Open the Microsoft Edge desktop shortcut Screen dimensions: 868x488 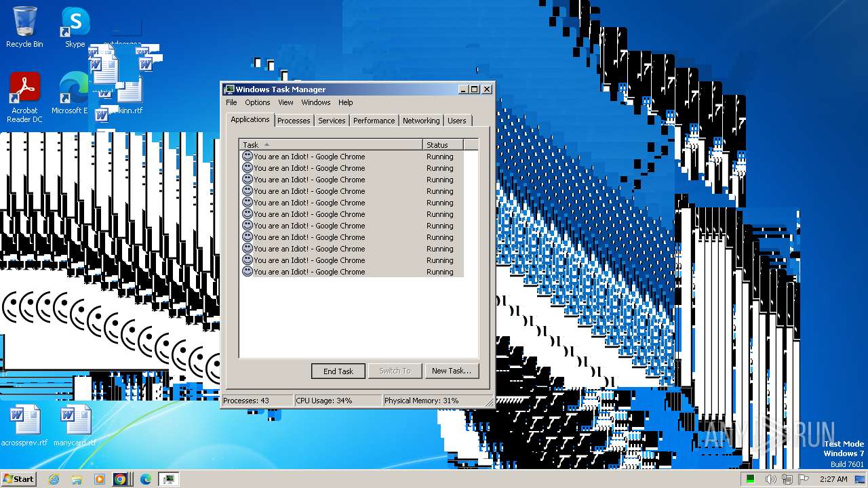coord(71,94)
